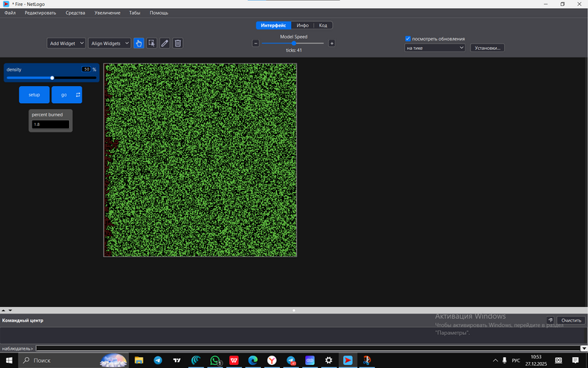Open Telegram from the taskbar
The height and width of the screenshot is (368, 588).
(157, 361)
